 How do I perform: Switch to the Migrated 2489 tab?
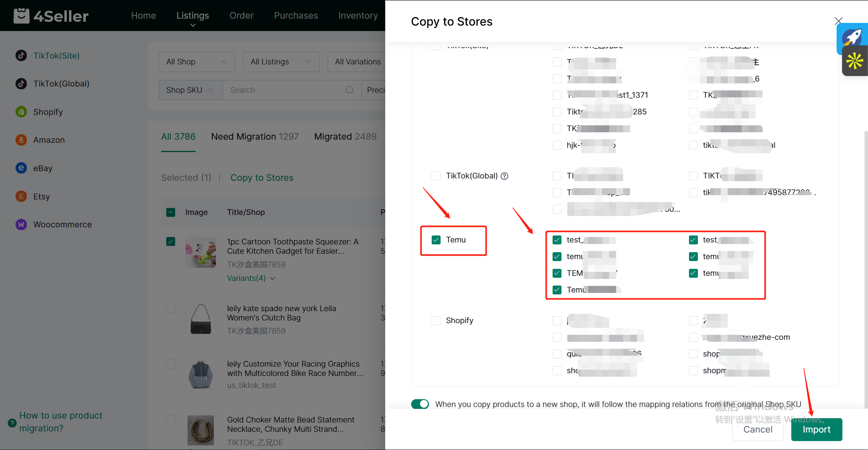coord(345,137)
